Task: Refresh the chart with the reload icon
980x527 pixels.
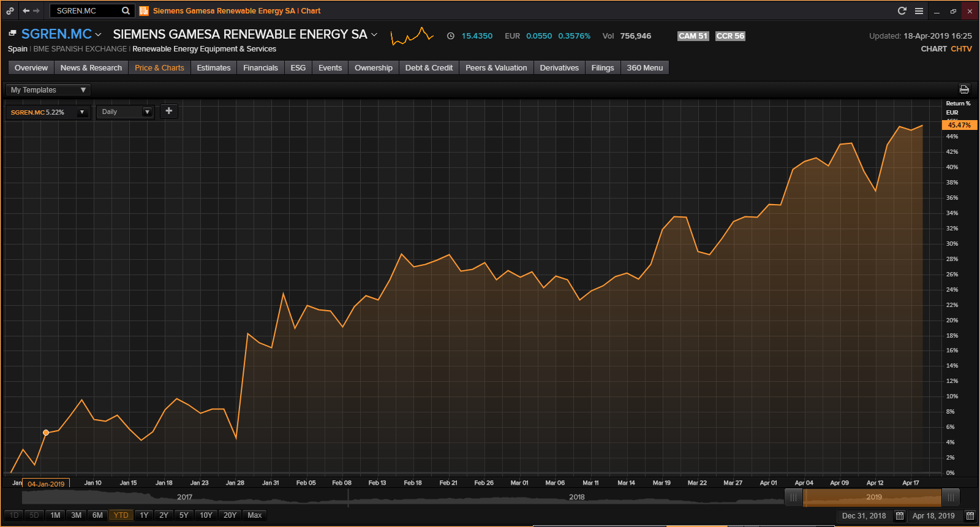Action: (902, 10)
